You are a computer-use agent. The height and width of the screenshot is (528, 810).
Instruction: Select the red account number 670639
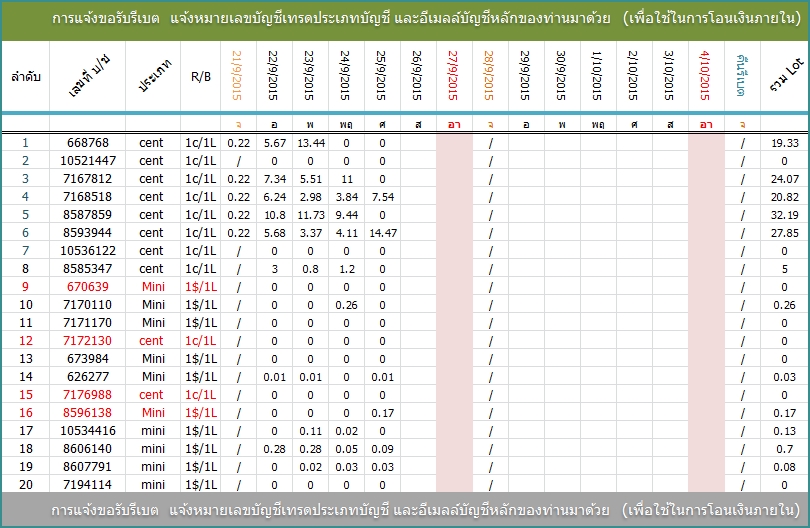(87, 287)
